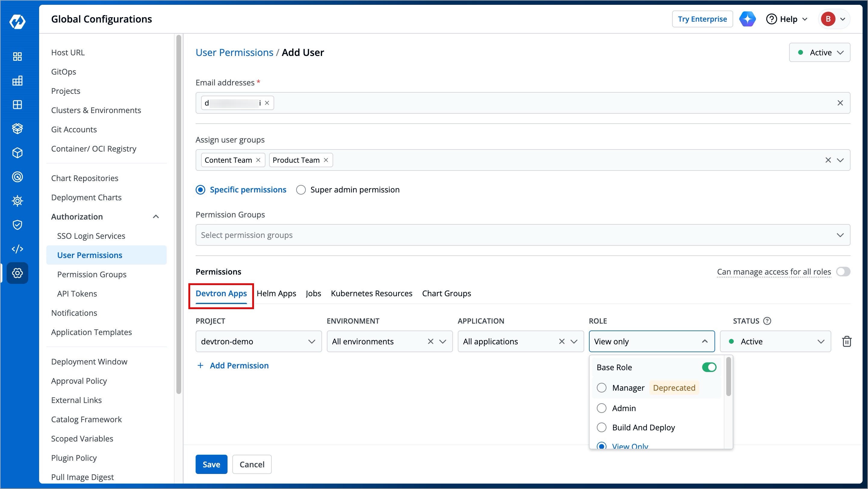Remove the Product Team group chip
868x489 pixels.
tap(326, 160)
